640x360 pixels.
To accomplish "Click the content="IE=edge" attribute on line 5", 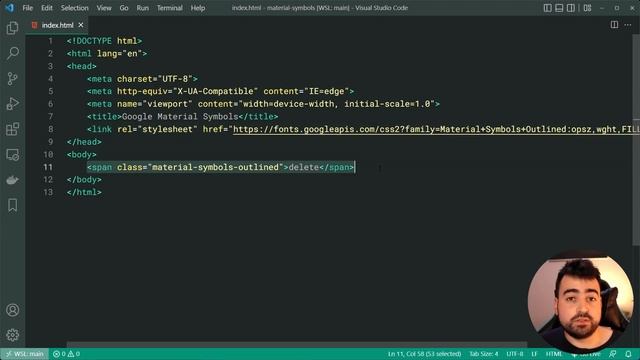I will click(x=306, y=91).
